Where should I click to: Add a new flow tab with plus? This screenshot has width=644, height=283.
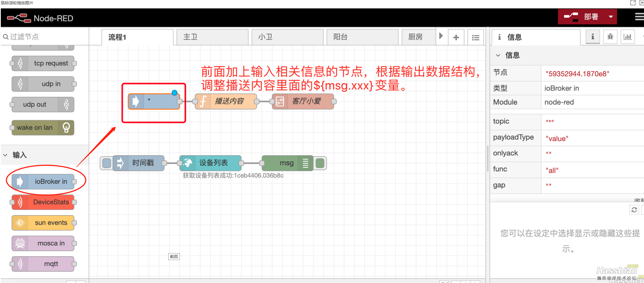pos(456,37)
